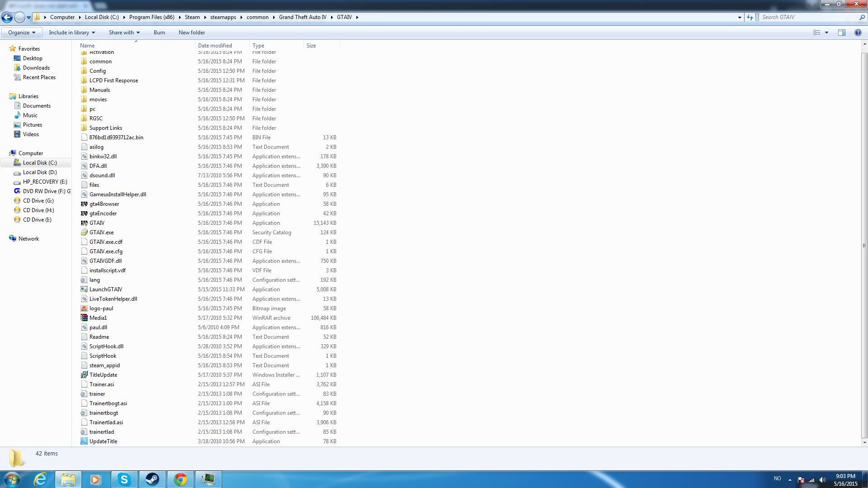Image resolution: width=868 pixels, height=488 pixels.
Task: Select the GTAIV application icon
Action: [84, 223]
